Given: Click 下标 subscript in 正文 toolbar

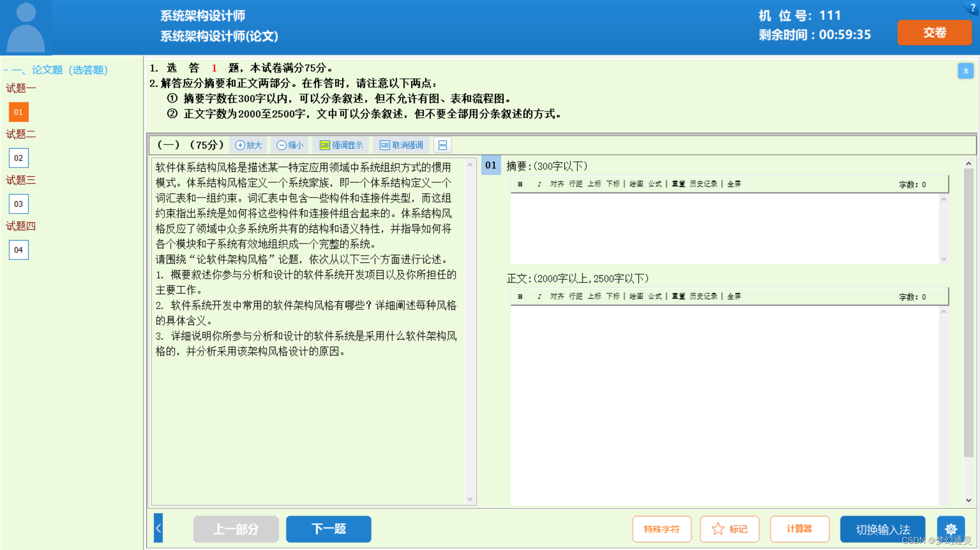Looking at the screenshot, I should coord(613,297).
